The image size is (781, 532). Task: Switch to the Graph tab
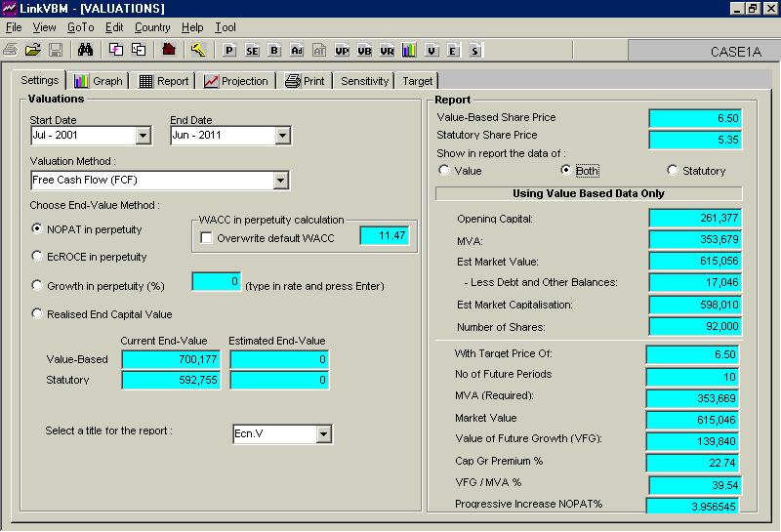99,81
